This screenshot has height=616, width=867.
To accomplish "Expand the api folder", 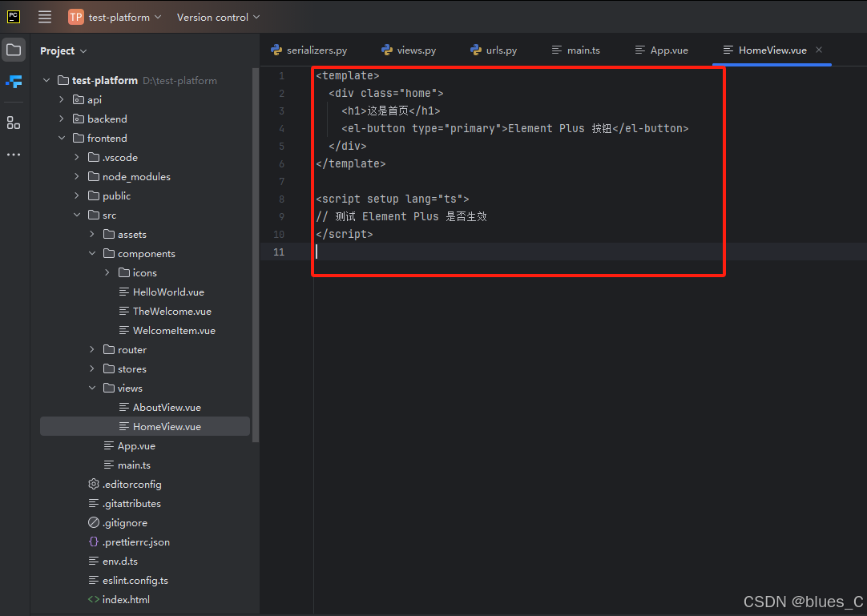I will point(62,99).
